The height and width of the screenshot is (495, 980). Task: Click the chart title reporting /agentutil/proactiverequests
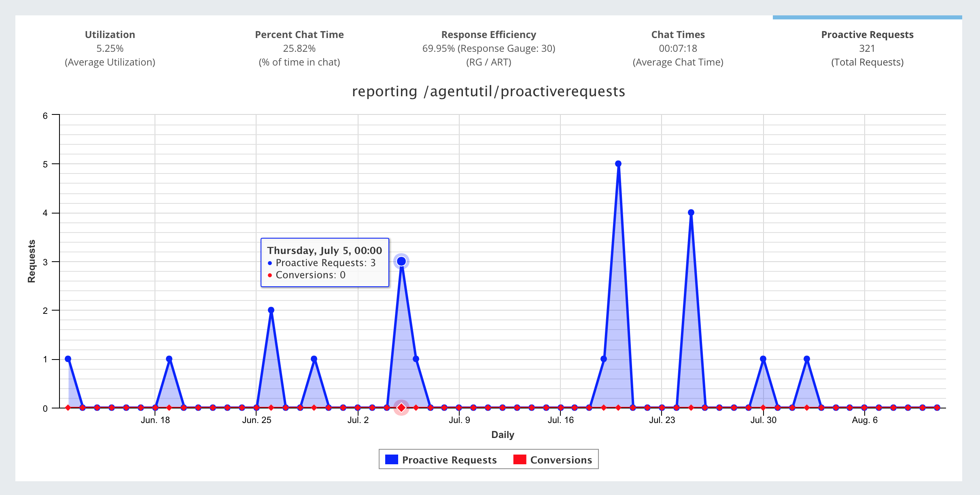pyautogui.click(x=488, y=91)
